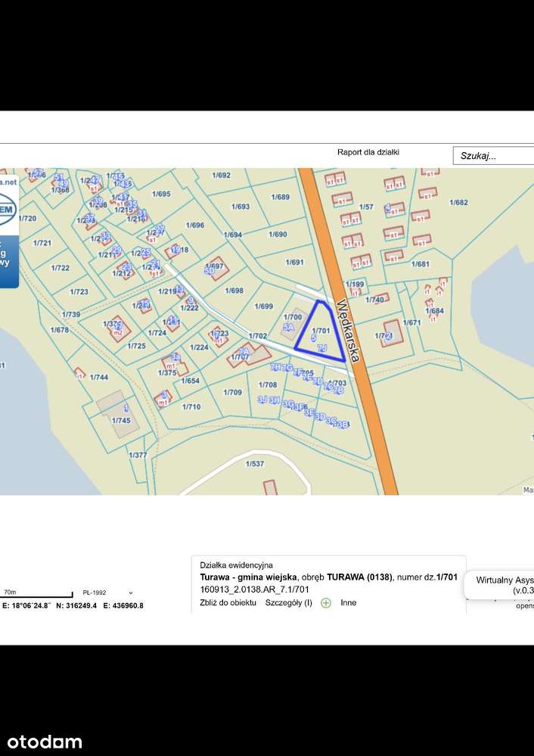Click parcel label 1/693
534x756 pixels.
pos(240,207)
